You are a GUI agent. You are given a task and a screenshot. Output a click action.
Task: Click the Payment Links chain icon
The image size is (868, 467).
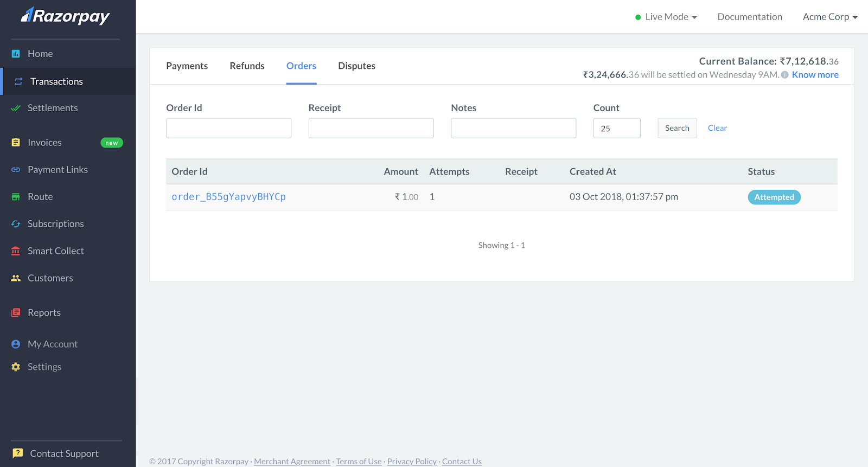[16, 170]
